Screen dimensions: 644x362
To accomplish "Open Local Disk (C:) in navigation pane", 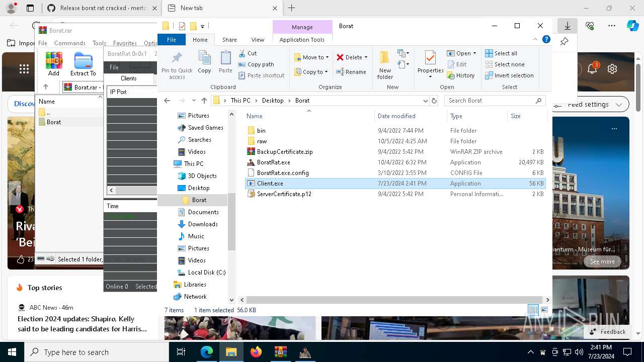I will coord(206,273).
